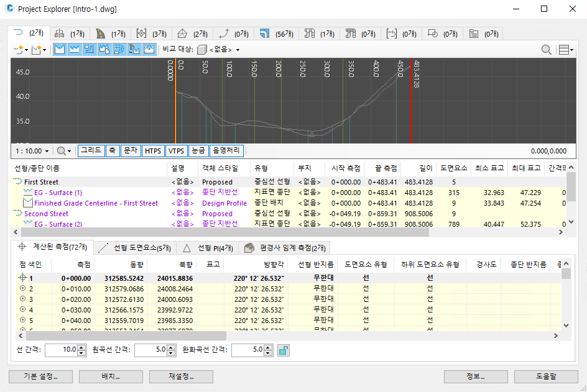
Task: Open the 편경사 임계 측점(2개) tab
Action: tap(285, 248)
